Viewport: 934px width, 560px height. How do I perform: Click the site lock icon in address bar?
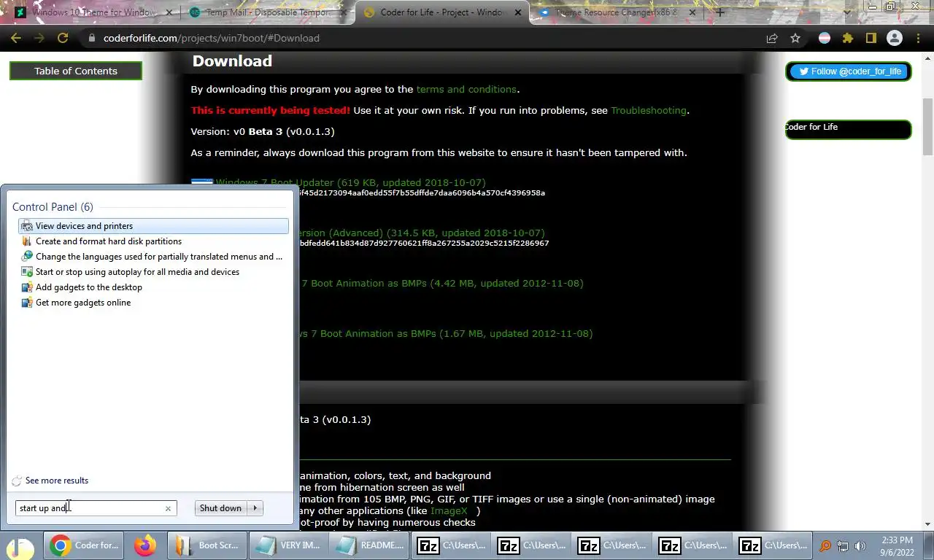click(x=91, y=38)
